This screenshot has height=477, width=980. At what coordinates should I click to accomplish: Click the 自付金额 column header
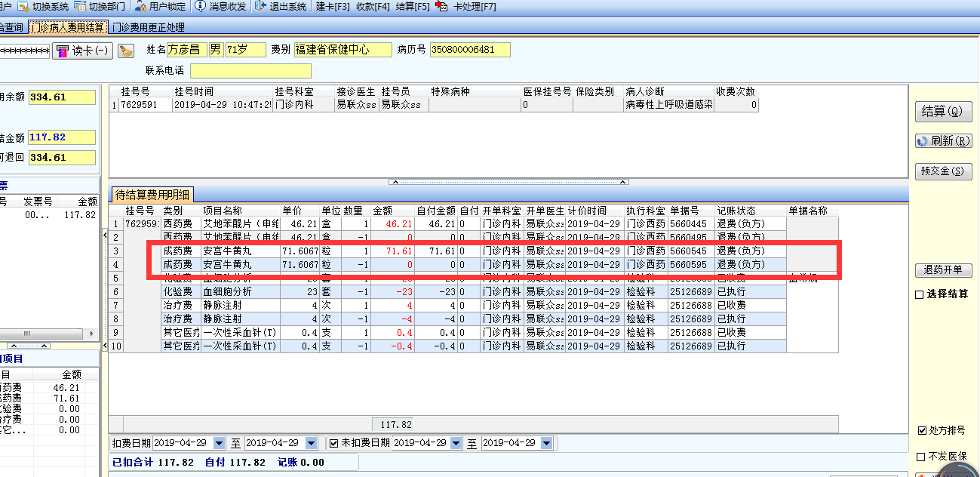tap(436, 211)
